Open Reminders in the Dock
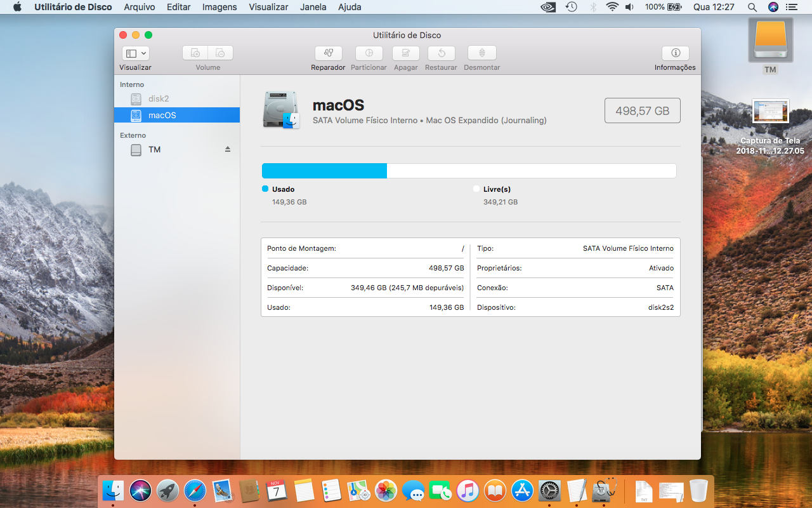Screen dimensions: 812x508 pyautogui.click(x=331, y=490)
